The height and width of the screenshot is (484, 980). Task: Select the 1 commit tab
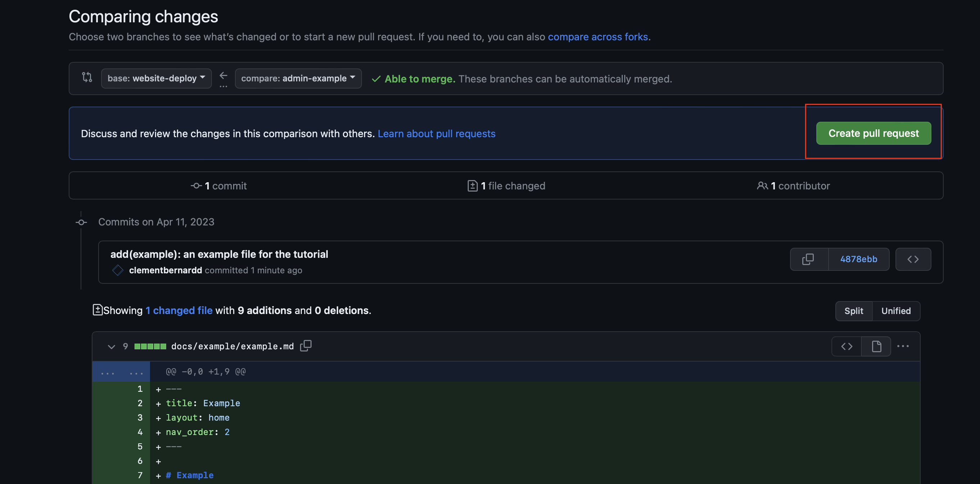click(219, 186)
